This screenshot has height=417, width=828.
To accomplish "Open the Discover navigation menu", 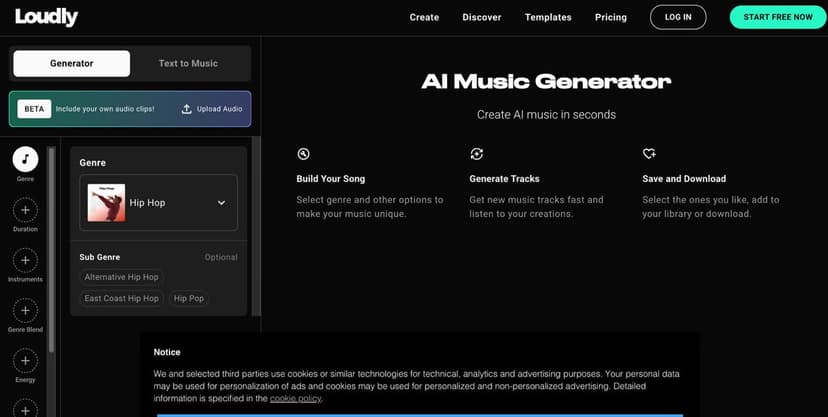I will pos(481,17).
